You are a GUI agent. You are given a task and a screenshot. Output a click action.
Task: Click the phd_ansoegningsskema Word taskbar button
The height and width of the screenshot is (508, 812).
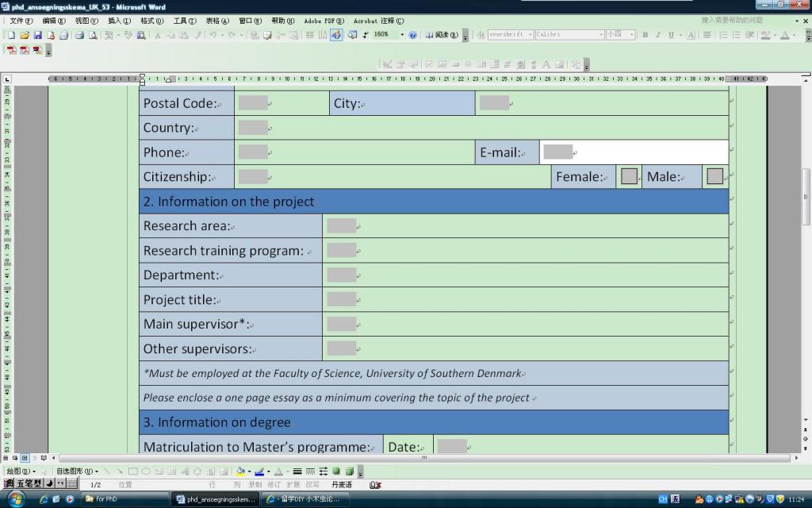[x=216, y=499]
